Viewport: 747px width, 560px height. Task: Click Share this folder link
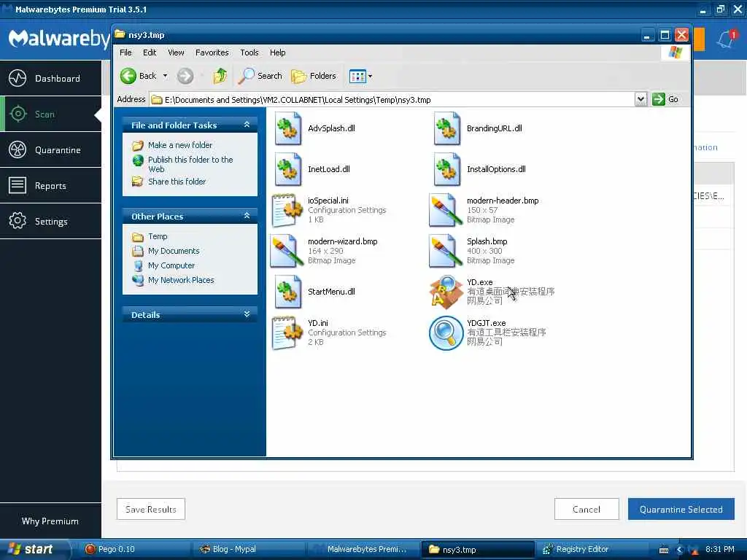pyautogui.click(x=177, y=182)
